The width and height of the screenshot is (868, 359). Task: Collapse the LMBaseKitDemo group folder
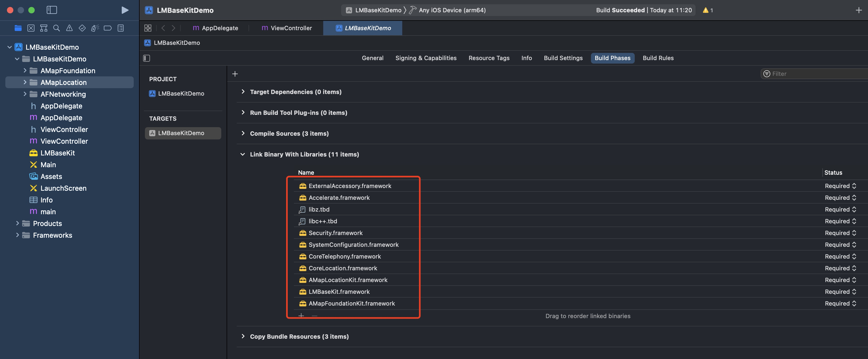pos(17,59)
